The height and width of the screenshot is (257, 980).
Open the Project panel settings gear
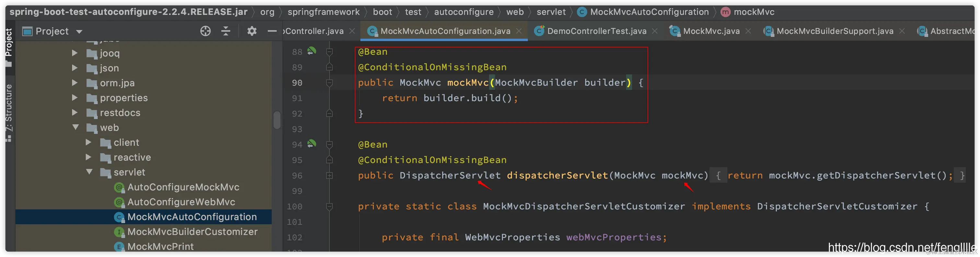[x=252, y=31]
